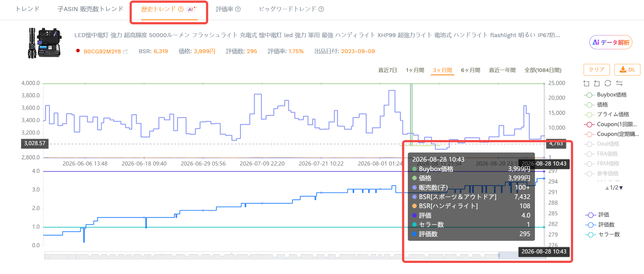Viewport: 644px width, 274px height.
Task: Open ASIN B0CG92M2Y8 link
Action: (x=102, y=51)
